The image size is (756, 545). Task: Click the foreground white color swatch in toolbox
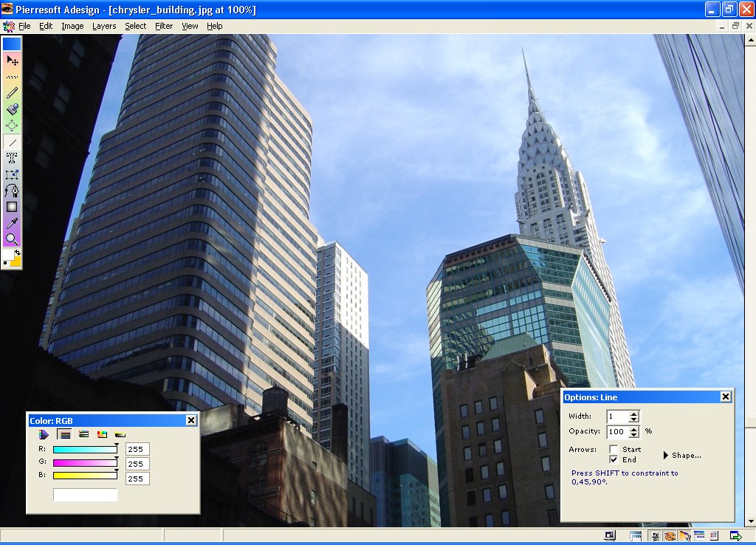tap(8, 255)
